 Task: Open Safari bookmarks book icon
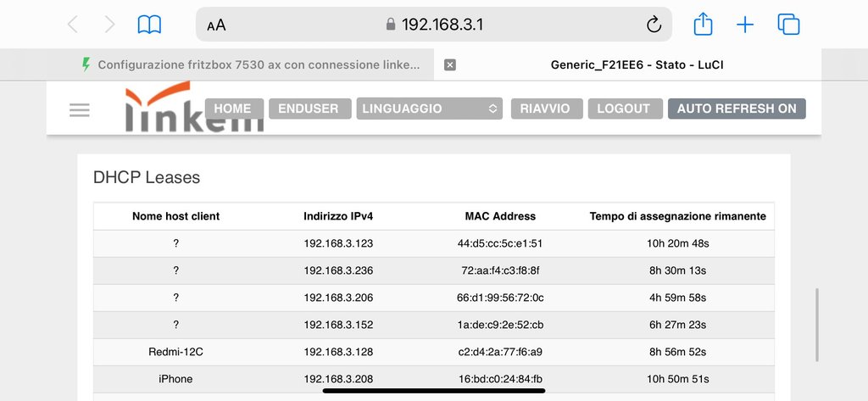click(x=149, y=25)
